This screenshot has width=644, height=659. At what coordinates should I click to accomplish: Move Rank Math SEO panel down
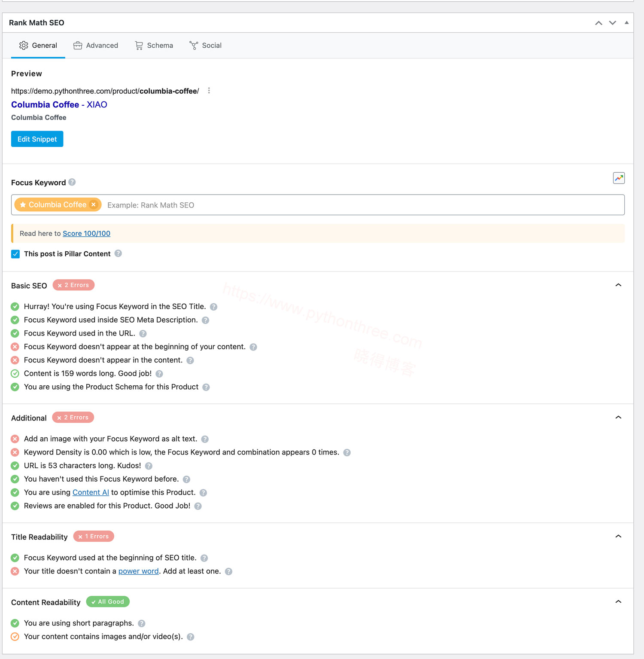(613, 23)
